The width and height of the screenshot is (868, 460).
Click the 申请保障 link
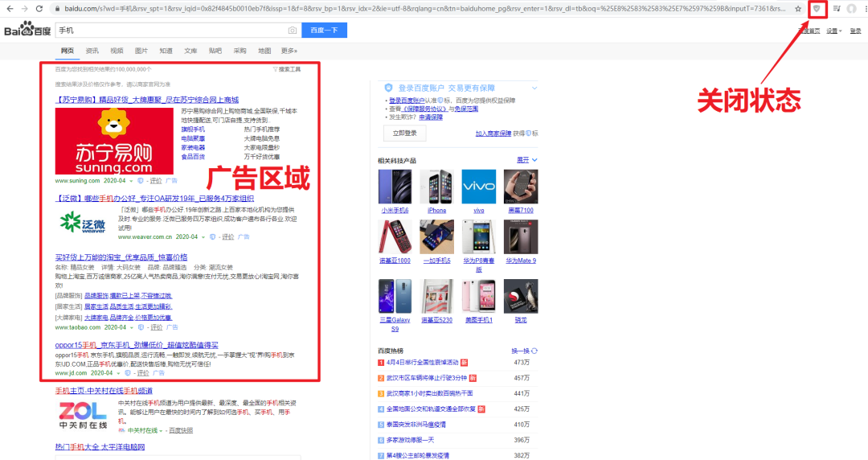coord(431,117)
